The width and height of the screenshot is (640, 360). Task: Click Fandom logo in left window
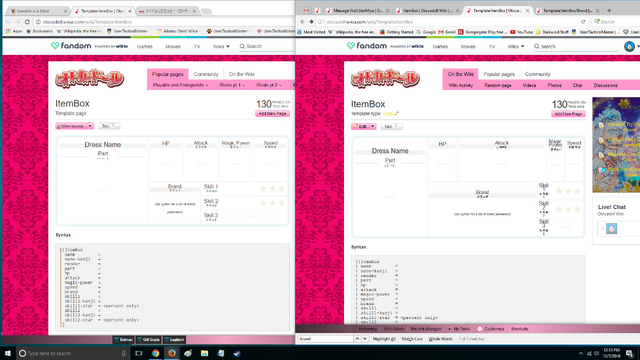pos(71,46)
